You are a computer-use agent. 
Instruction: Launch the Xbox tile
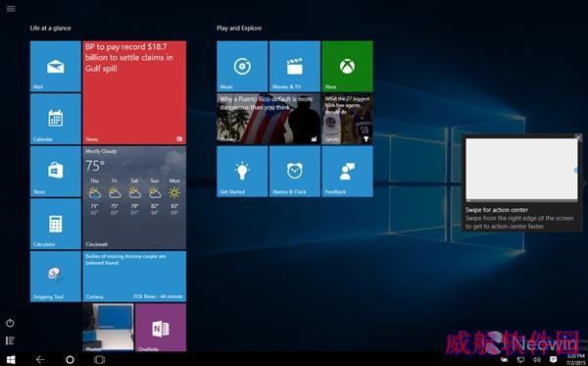click(347, 66)
